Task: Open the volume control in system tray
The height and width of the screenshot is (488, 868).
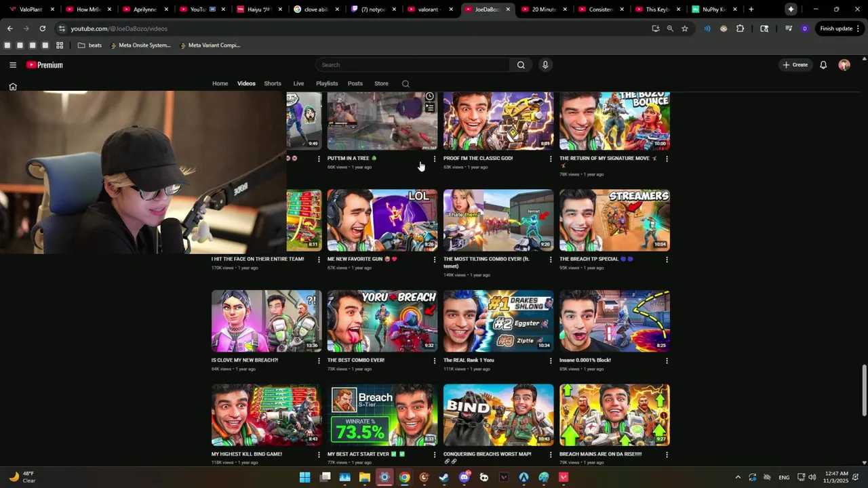Action: [812, 477]
